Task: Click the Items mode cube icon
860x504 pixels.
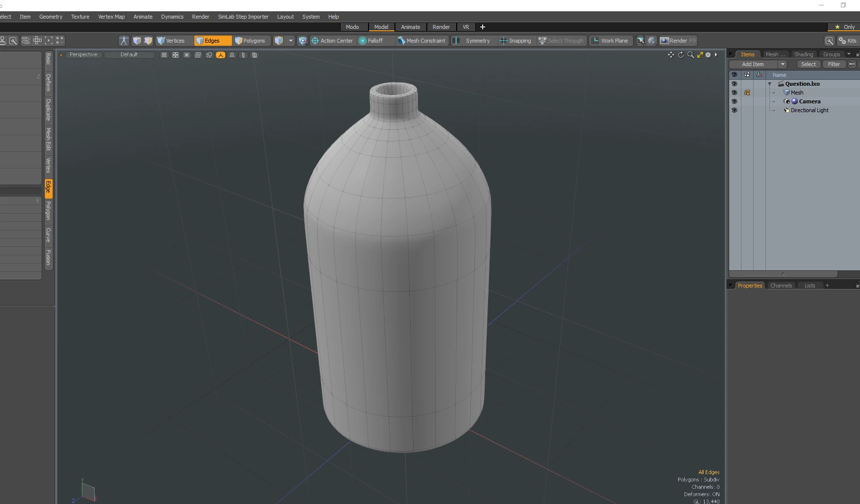Action: [x=279, y=41]
